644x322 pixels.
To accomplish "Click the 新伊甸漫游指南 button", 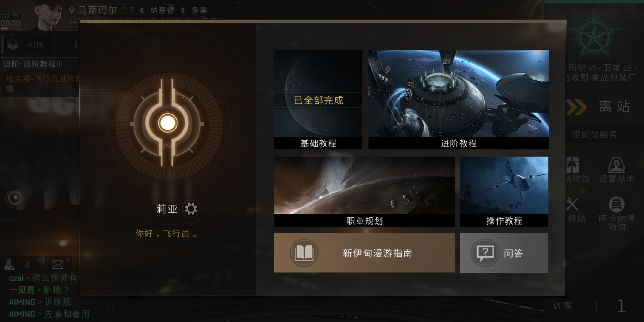I will 364,253.
